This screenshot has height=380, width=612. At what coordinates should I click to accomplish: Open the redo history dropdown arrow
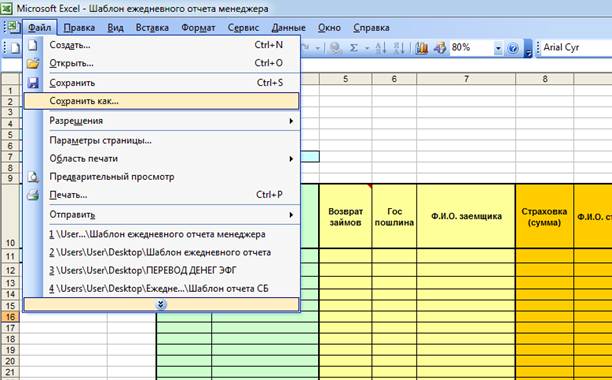coord(318,48)
